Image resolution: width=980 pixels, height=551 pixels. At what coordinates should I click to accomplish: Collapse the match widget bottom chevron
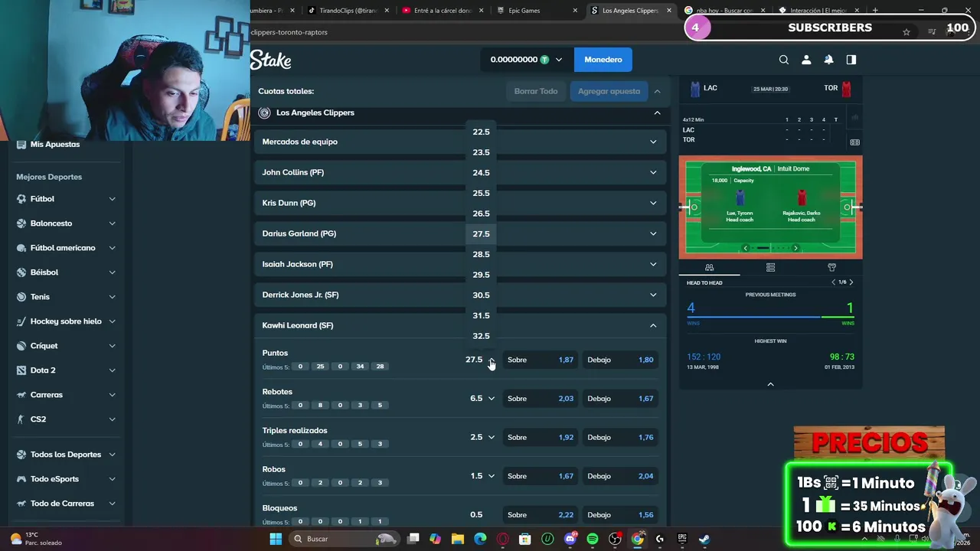[x=770, y=384]
